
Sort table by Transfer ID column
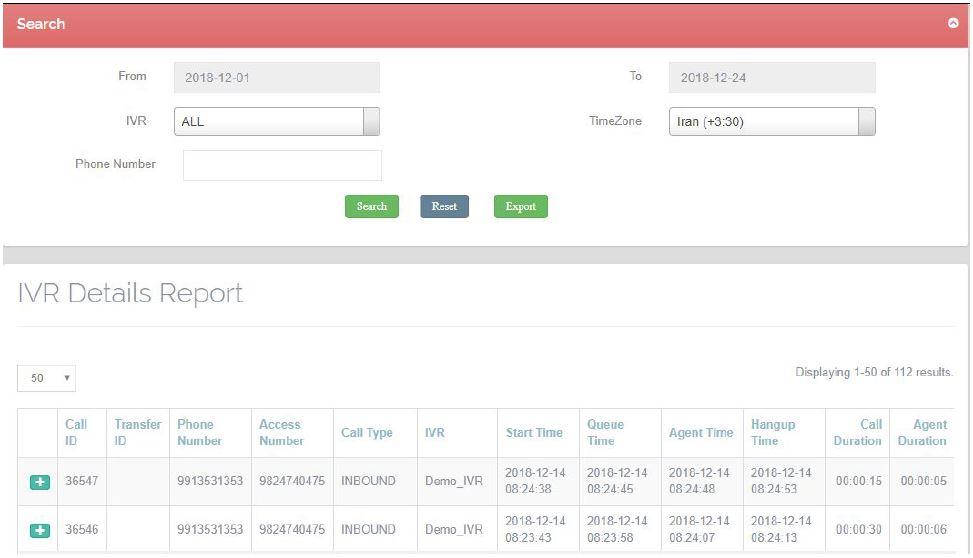pos(137,432)
